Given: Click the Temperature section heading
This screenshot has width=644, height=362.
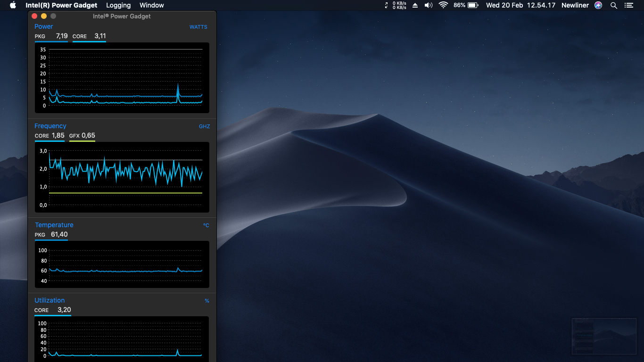Looking at the screenshot, I should click(x=54, y=225).
